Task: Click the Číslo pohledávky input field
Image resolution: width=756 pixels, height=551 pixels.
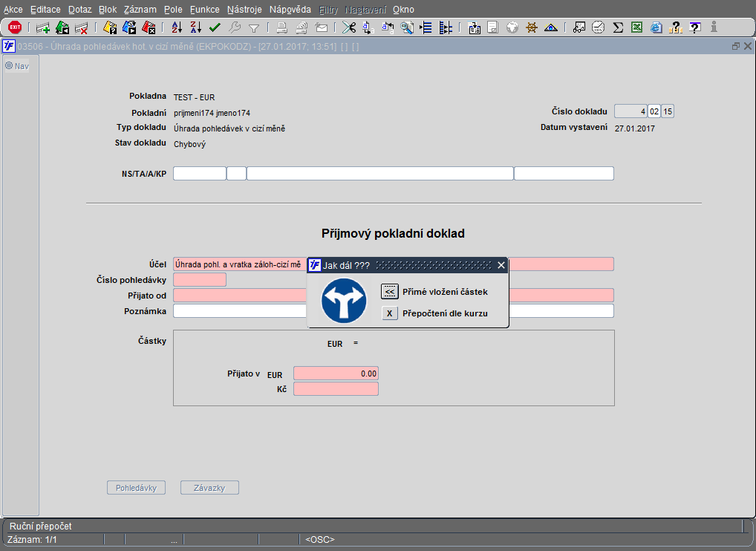Action: [200, 280]
